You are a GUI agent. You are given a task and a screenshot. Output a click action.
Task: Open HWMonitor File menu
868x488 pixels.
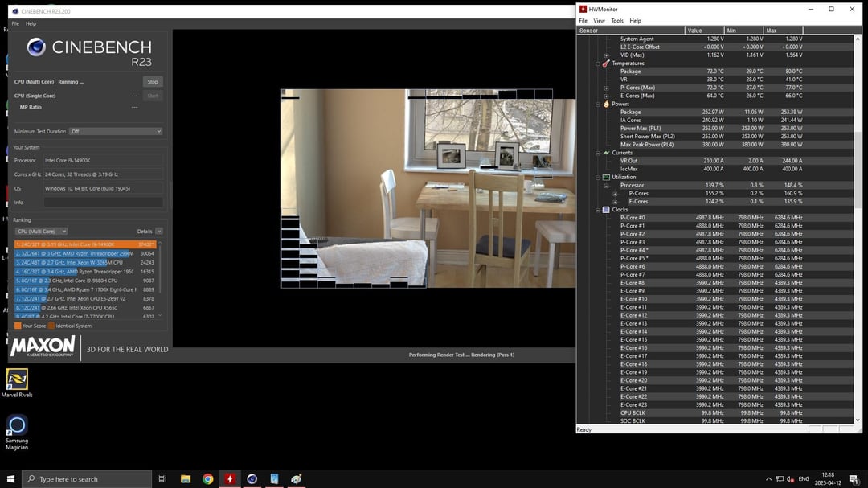(583, 21)
